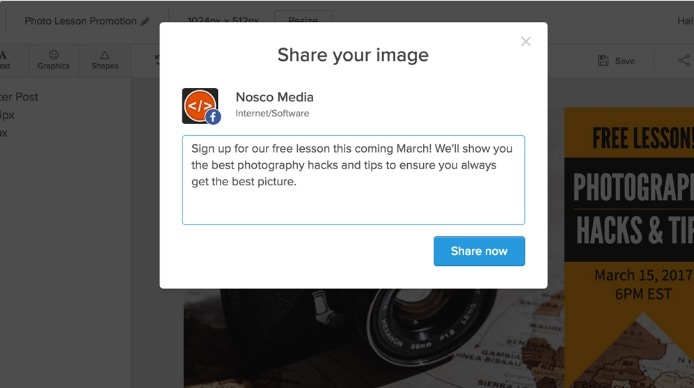Screen dimensions: 694x388
Task: Click inside the share message text box
Action: [353, 180]
